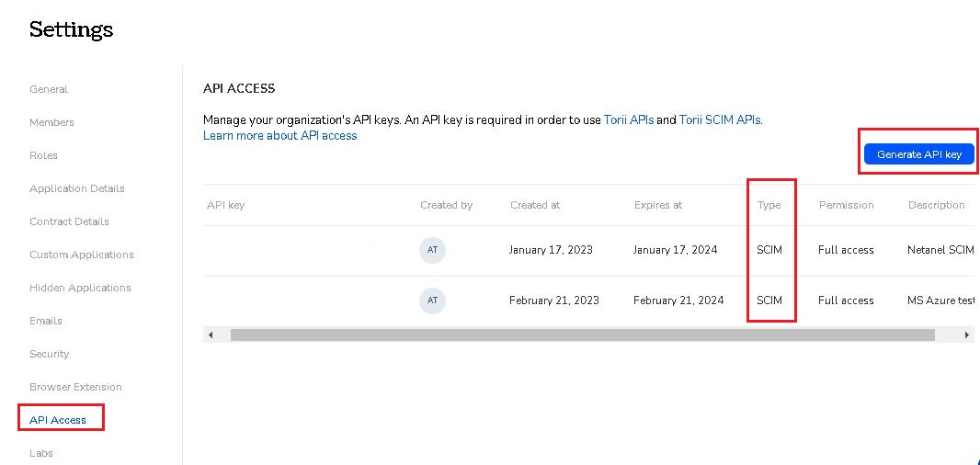980x465 pixels.
Task: Navigate to Contract Details
Action: (x=69, y=221)
